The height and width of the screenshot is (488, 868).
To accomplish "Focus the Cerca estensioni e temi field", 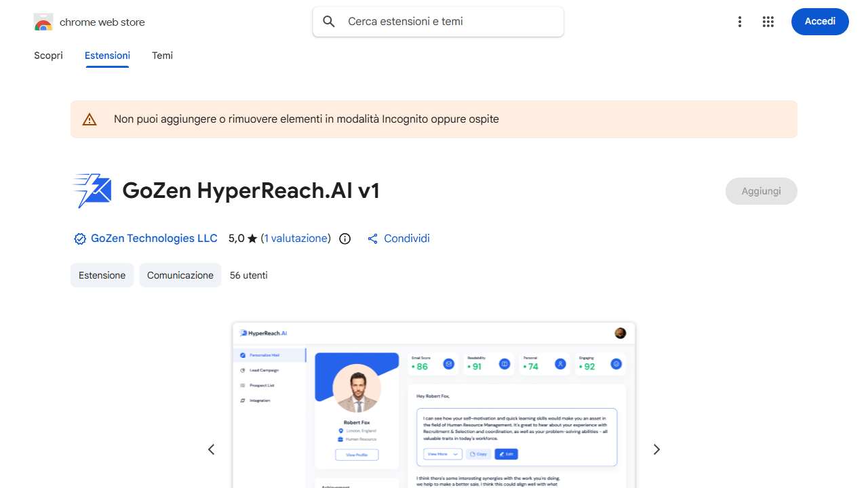I will click(438, 22).
